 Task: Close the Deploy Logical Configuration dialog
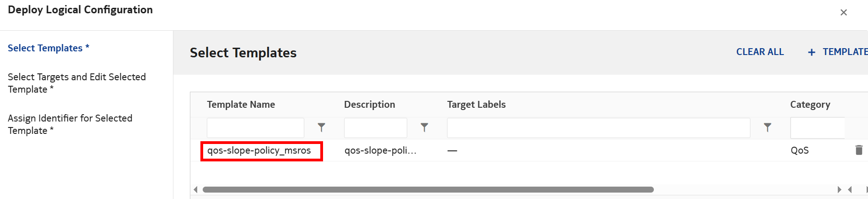(x=843, y=12)
